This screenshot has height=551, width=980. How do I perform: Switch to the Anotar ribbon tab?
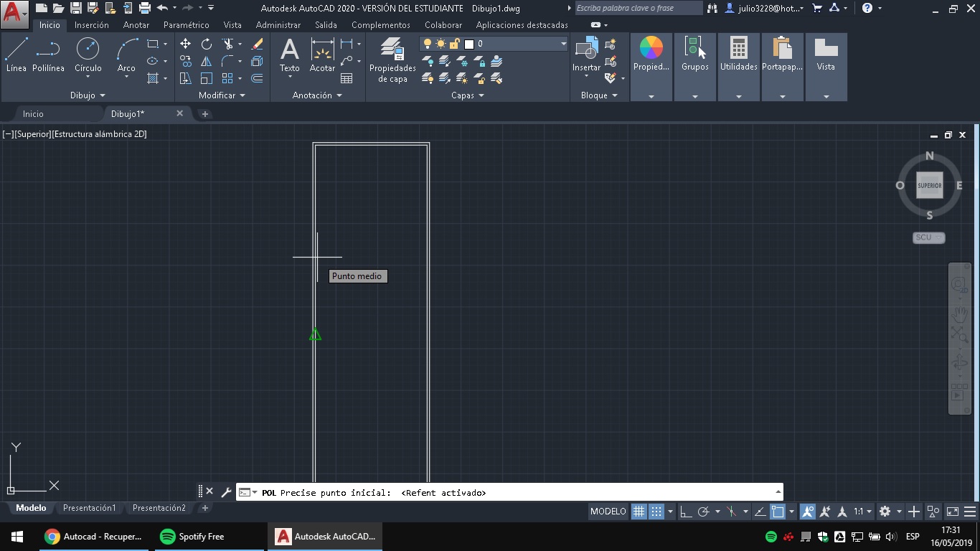click(136, 24)
